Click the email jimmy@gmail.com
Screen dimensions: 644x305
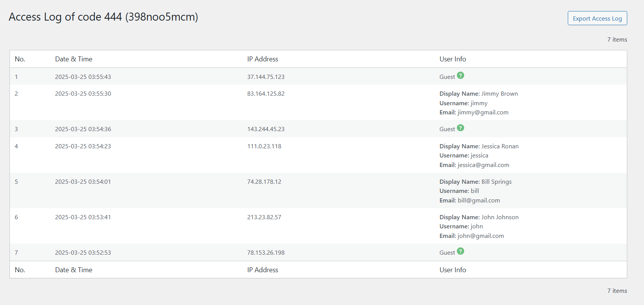(483, 112)
